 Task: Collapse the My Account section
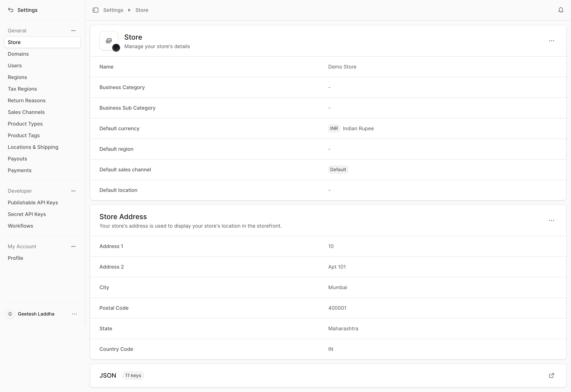(73, 246)
